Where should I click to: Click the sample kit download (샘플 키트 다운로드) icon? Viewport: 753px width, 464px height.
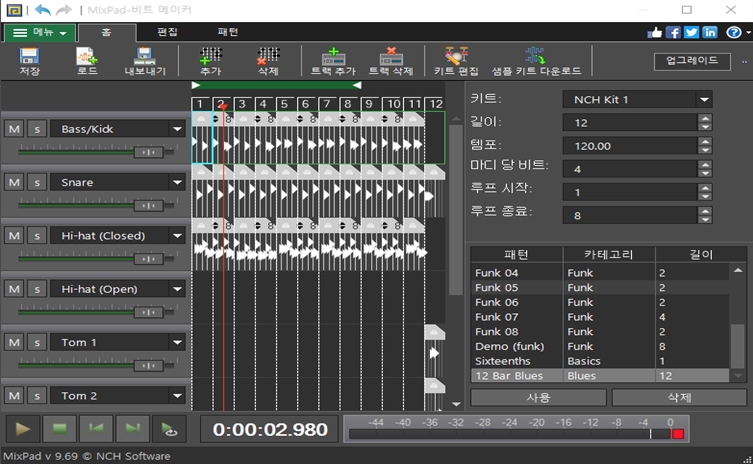[x=536, y=61]
